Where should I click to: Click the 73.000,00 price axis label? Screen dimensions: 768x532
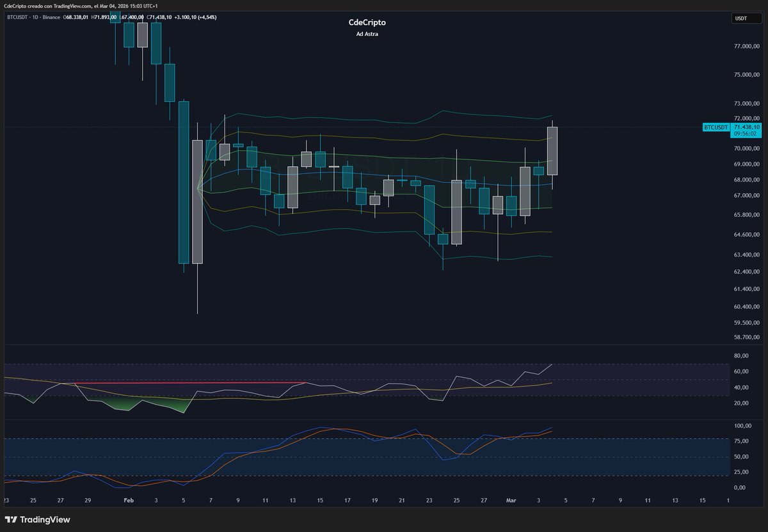coord(747,104)
